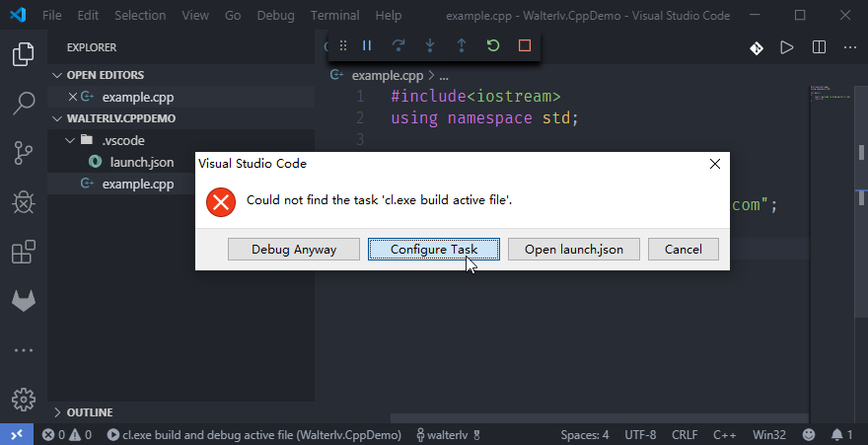Open the remote window indicator in status bar
The image size is (868, 445).
pos(17,434)
